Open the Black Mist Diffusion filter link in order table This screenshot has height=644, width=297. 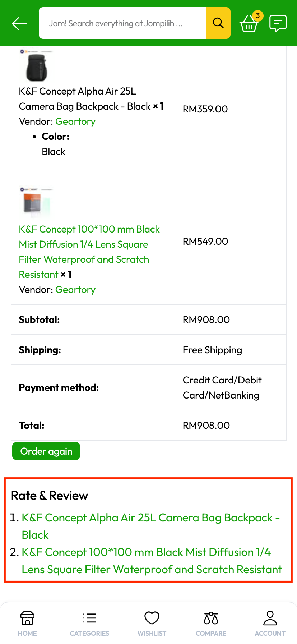click(89, 244)
